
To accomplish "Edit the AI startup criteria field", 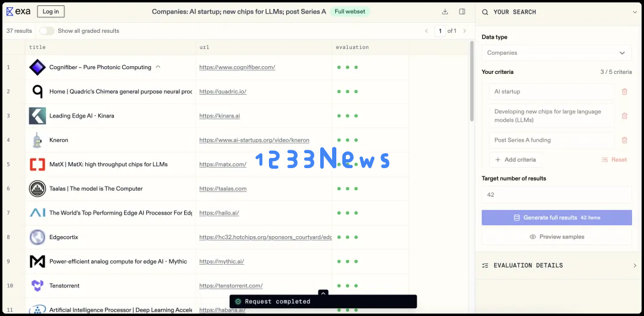I will pos(551,92).
